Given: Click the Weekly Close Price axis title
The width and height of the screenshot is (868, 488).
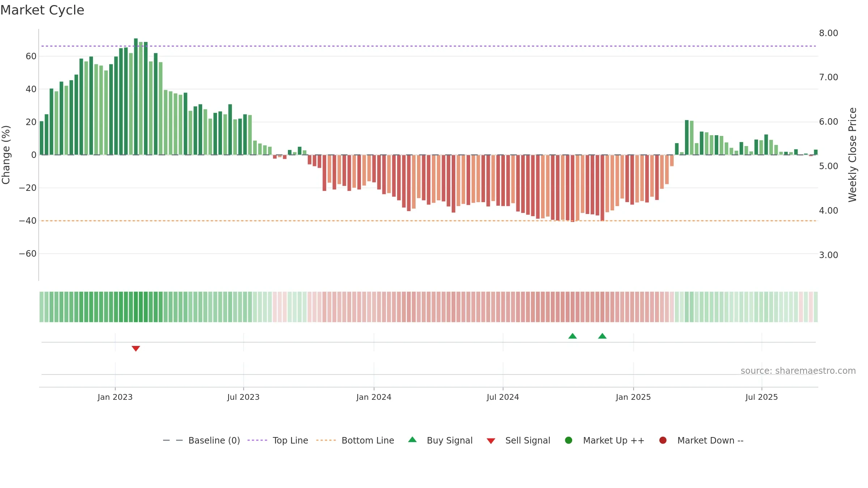Looking at the screenshot, I should click(852, 155).
